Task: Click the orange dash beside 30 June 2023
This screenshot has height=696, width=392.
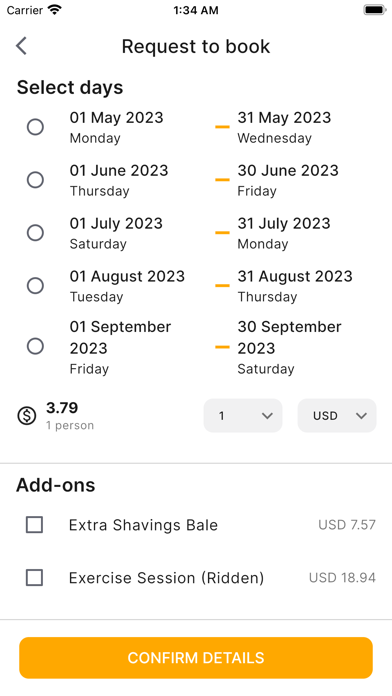Action: point(222,180)
